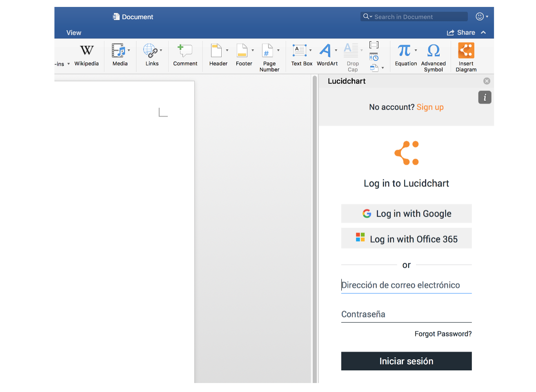Expand the Object dropdown arrow
Image resolution: width=536 pixels, height=392 pixels.
[383, 68]
